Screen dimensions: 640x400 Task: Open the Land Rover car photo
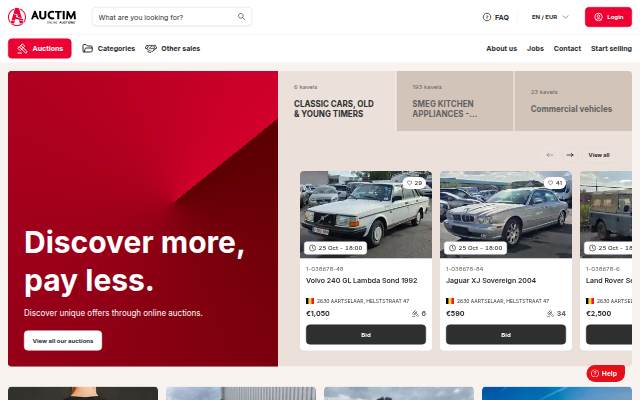[606, 214]
